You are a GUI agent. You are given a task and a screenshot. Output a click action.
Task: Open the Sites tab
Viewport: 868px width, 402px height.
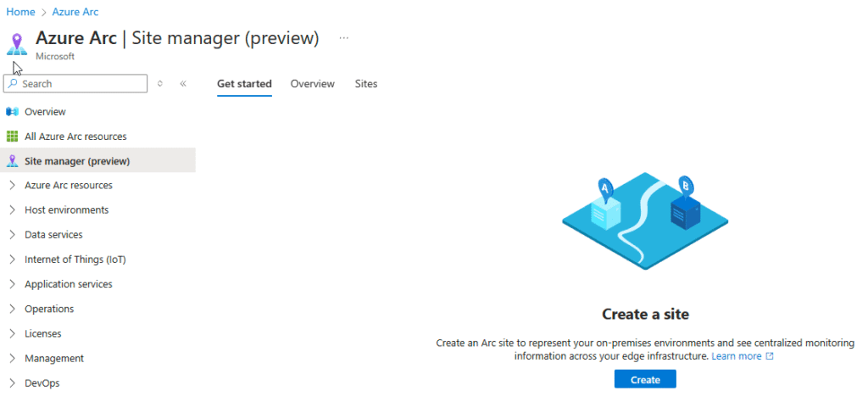(366, 84)
